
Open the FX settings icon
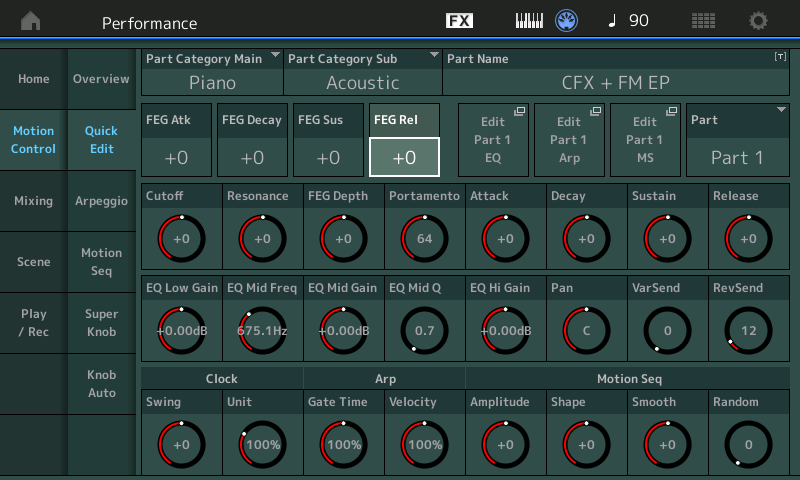pos(459,21)
